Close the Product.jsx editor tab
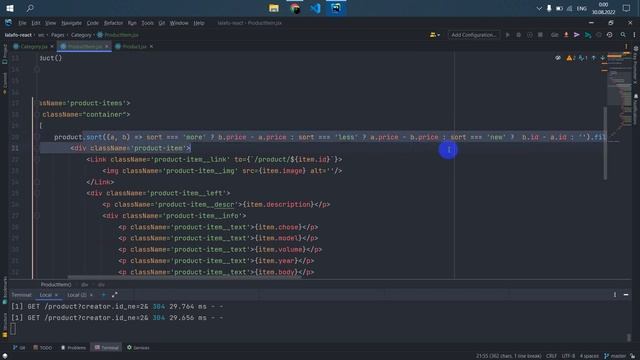Viewport: 640px width, 360px height. (151, 47)
